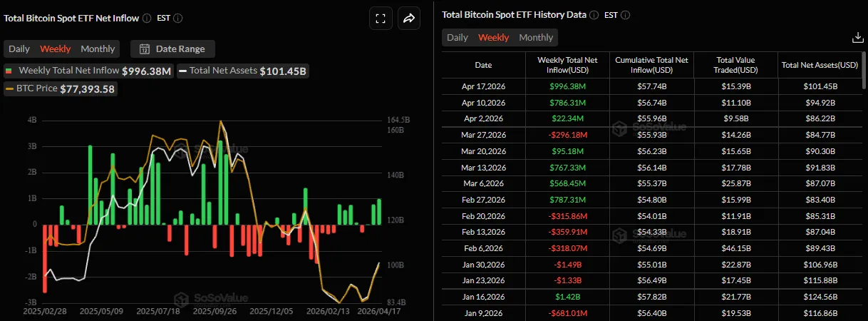This screenshot has height=321, width=868.
Task: Switch chart view to Monthly
Action: (x=98, y=49)
